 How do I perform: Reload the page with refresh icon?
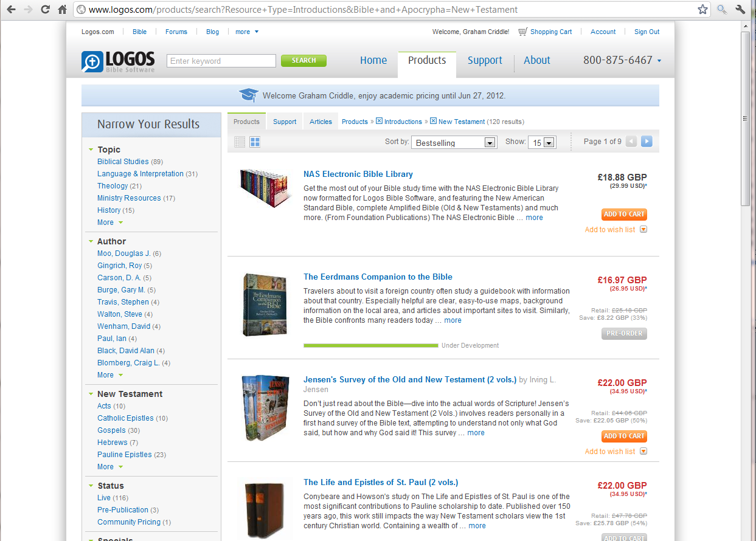pyautogui.click(x=45, y=10)
